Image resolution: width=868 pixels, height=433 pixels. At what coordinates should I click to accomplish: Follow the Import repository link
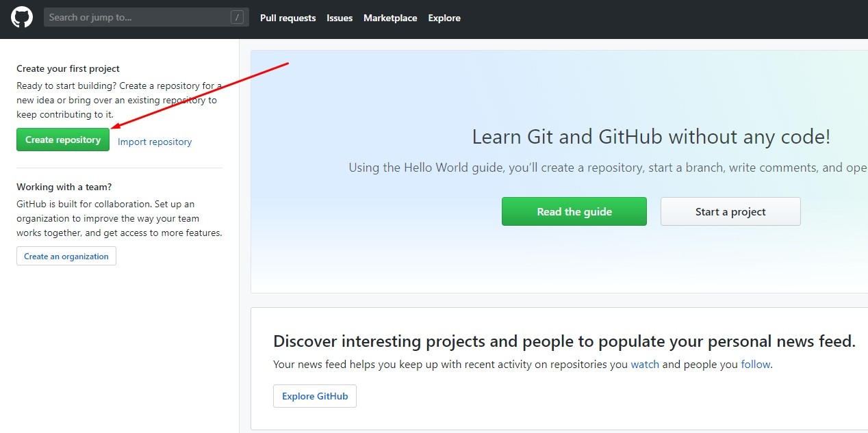click(155, 142)
